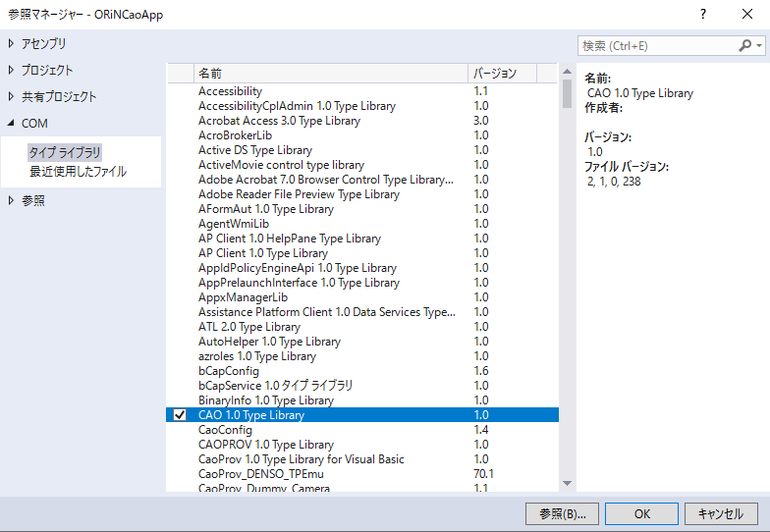Select the AcroBrokerLib row

coord(362,135)
